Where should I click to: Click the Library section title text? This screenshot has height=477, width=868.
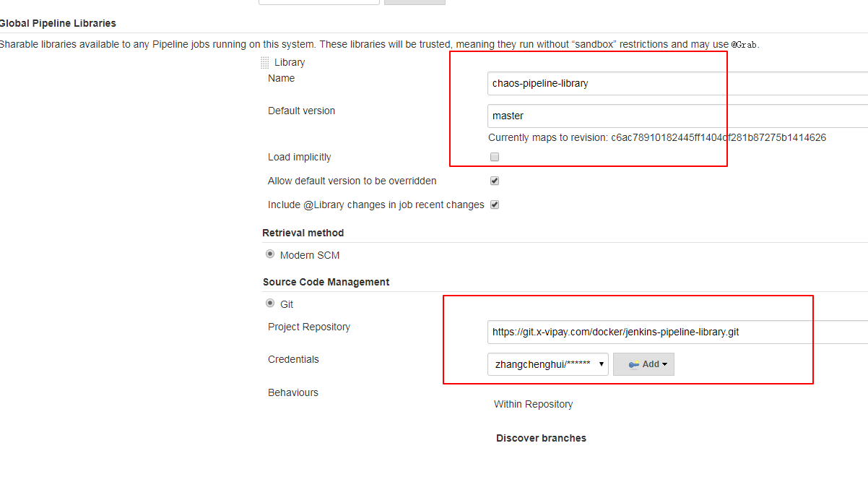[x=290, y=62]
